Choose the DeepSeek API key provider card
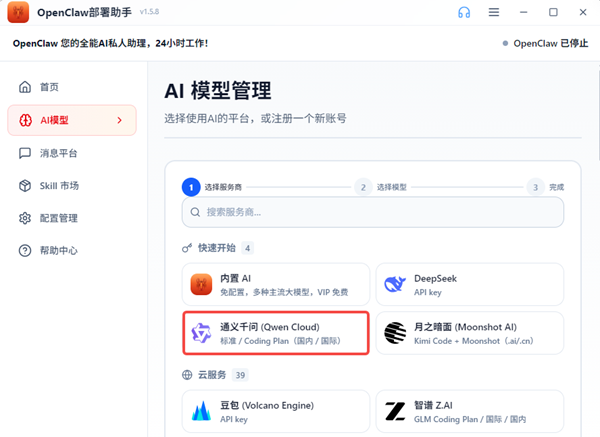Image resolution: width=600 pixels, height=437 pixels. (x=470, y=284)
